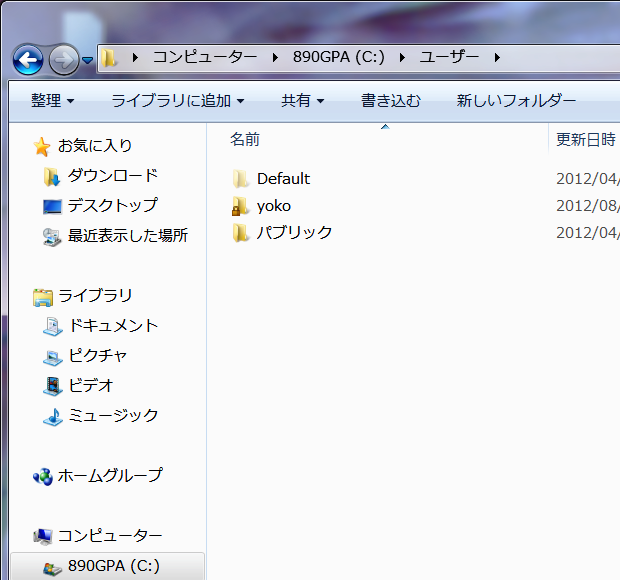Open デスクトップ in the navigation pane
Viewport: 620px width, 580px height.
pos(112,206)
